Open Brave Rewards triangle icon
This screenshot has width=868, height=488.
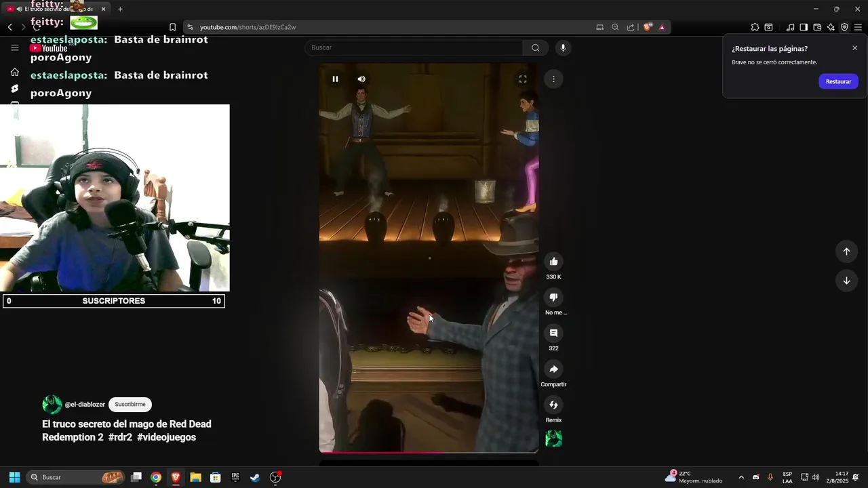pyautogui.click(x=662, y=27)
